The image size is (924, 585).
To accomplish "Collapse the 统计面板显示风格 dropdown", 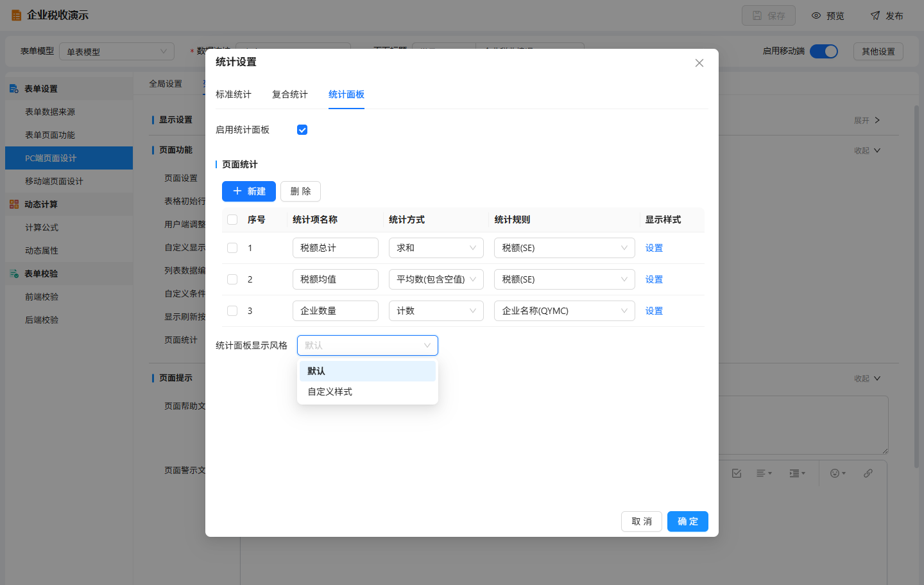I will coord(368,345).
